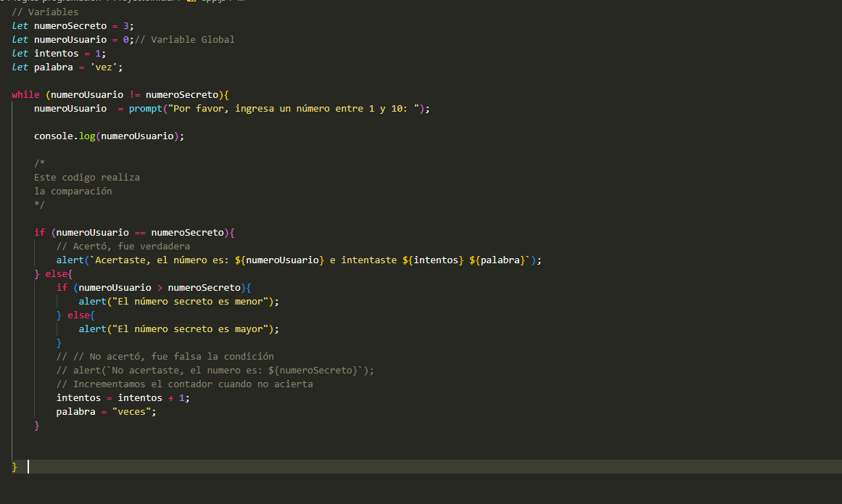Click the == operator in the if condition
The width and height of the screenshot is (842, 504).
tap(140, 232)
